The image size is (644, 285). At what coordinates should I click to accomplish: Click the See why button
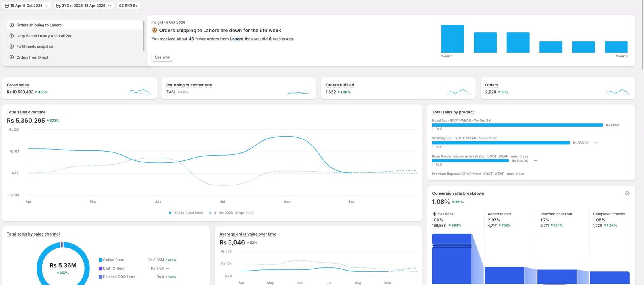coord(162,57)
